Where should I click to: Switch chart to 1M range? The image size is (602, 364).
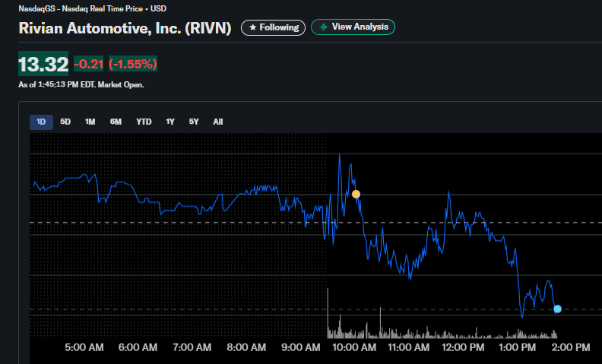coord(90,122)
